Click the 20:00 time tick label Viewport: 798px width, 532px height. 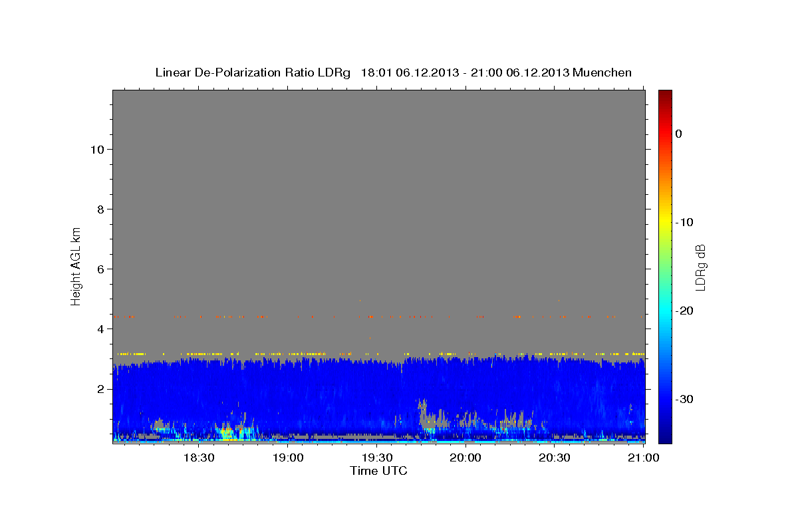465,458
